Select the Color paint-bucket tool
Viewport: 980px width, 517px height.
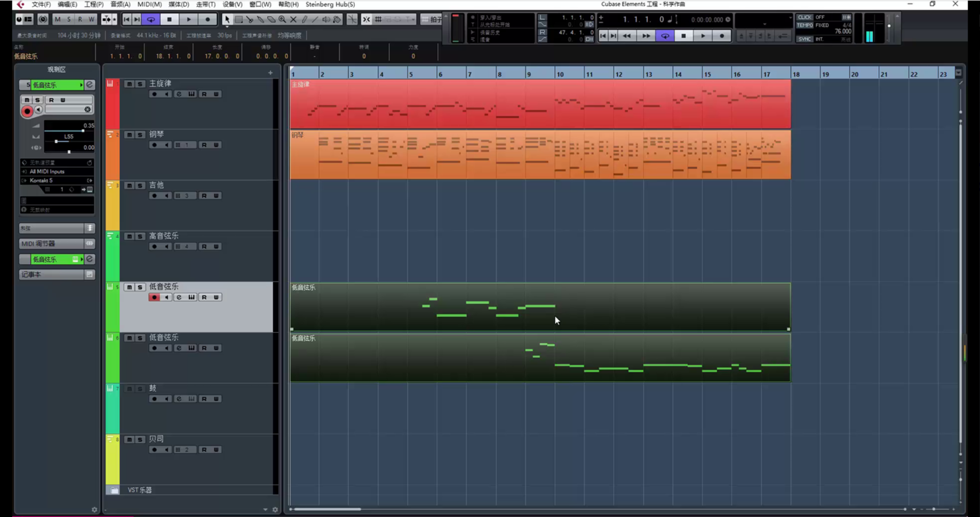[337, 19]
